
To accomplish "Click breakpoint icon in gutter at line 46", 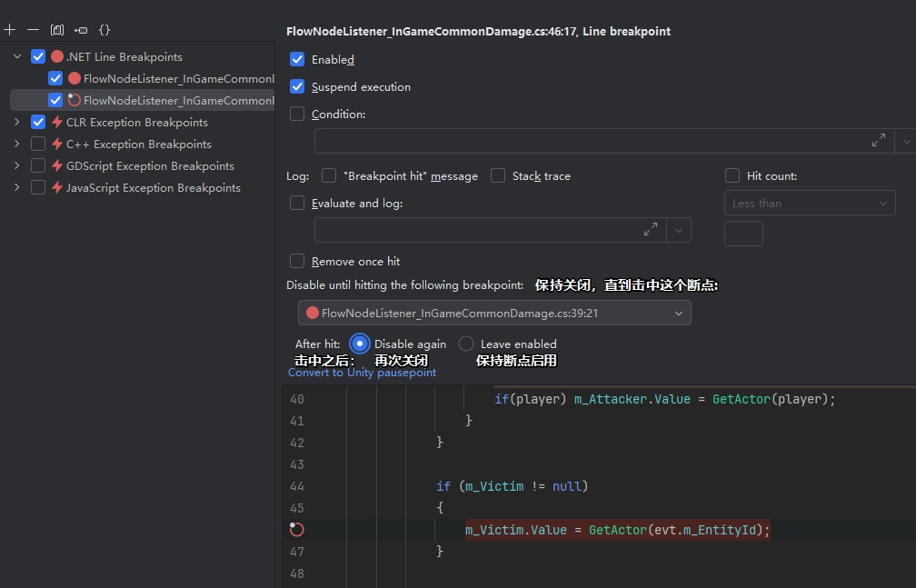I will (296, 530).
